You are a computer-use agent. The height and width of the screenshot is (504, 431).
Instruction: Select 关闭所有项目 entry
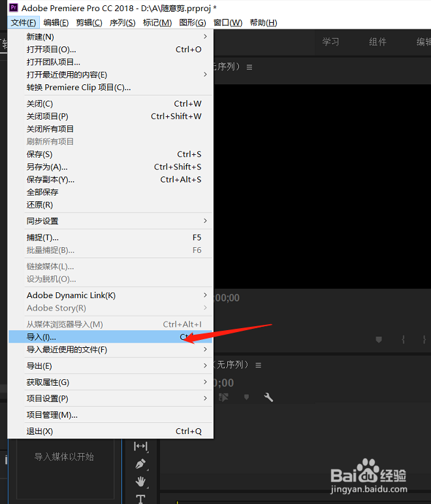pos(111,129)
